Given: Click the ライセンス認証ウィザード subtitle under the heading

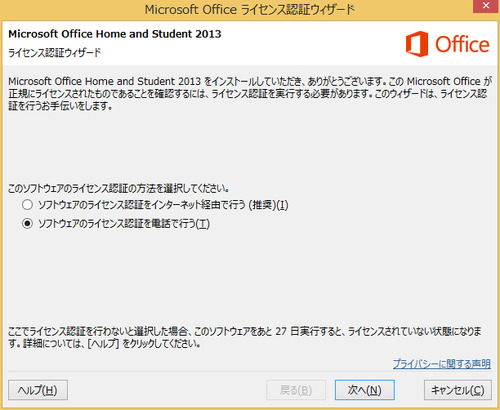Looking at the screenshot, I should click(54, 53).
